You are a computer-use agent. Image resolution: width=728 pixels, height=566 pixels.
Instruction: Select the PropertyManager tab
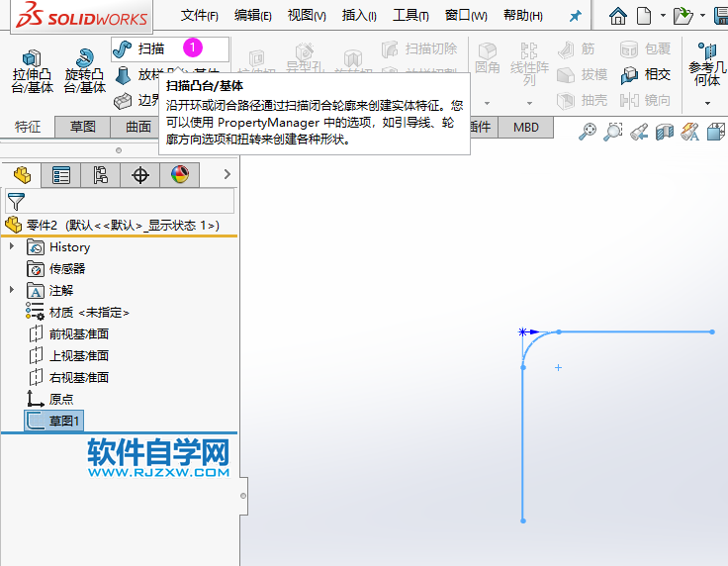click(60, 175)
